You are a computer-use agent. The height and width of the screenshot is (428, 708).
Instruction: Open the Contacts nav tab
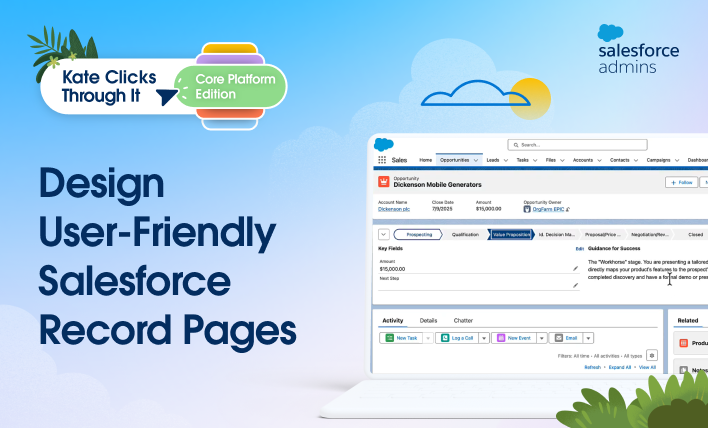click(620, 160)
